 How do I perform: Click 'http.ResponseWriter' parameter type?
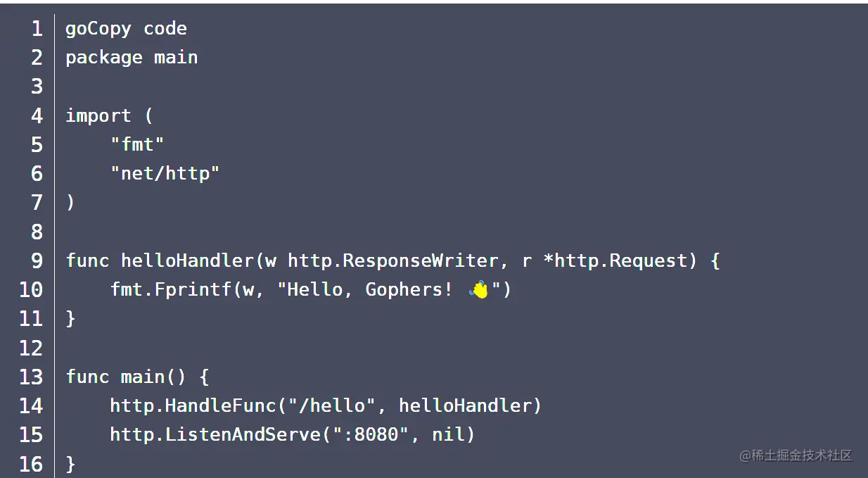point(393,261)
